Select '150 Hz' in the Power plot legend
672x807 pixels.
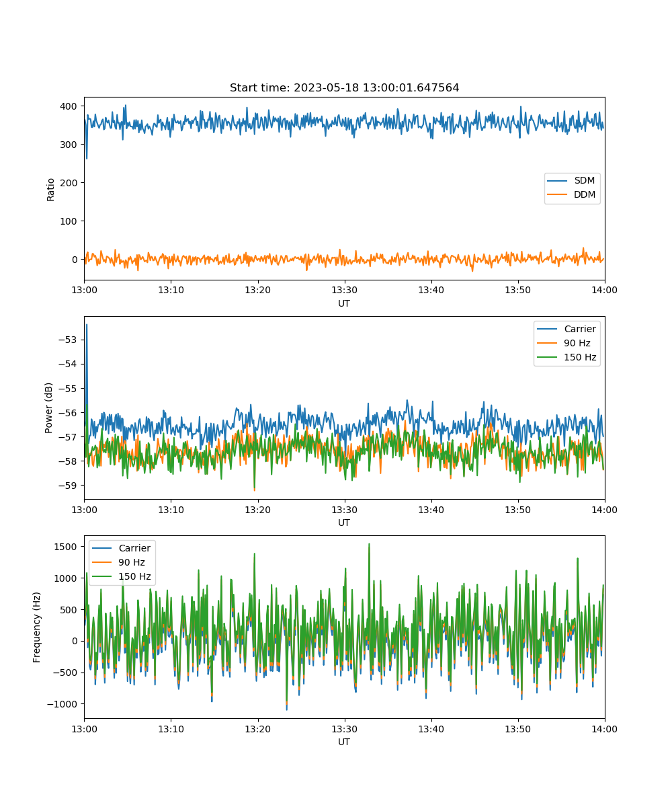point(579,358)
